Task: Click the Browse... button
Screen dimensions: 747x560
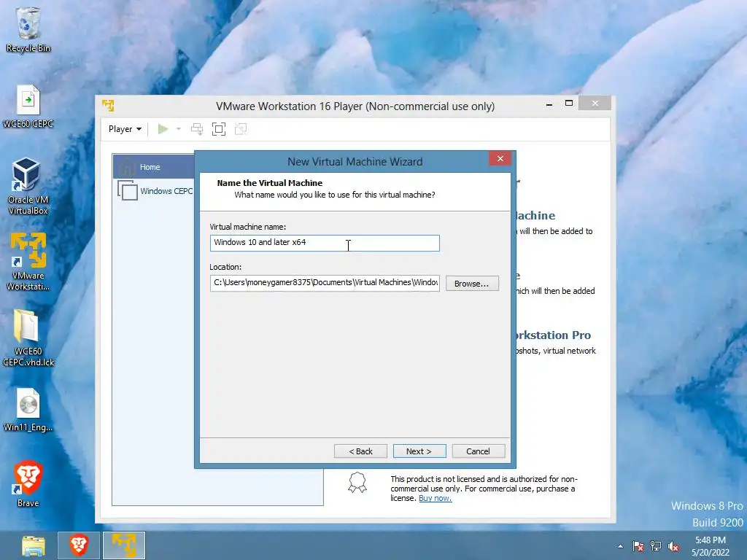Action: click(472, 284)
